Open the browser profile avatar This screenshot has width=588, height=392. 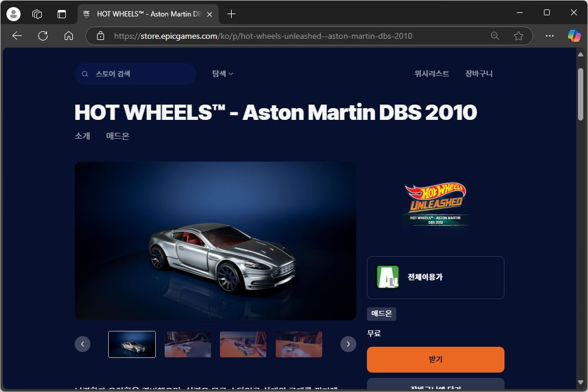tap(14, 14)
